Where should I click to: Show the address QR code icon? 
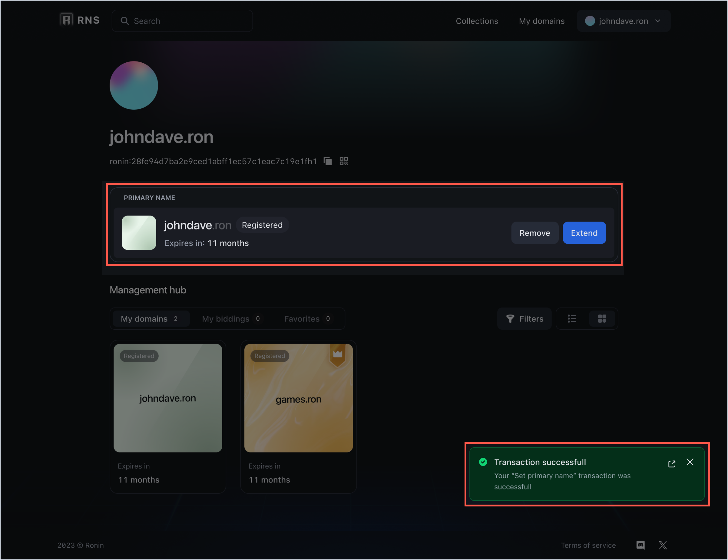tap(344, 161)
